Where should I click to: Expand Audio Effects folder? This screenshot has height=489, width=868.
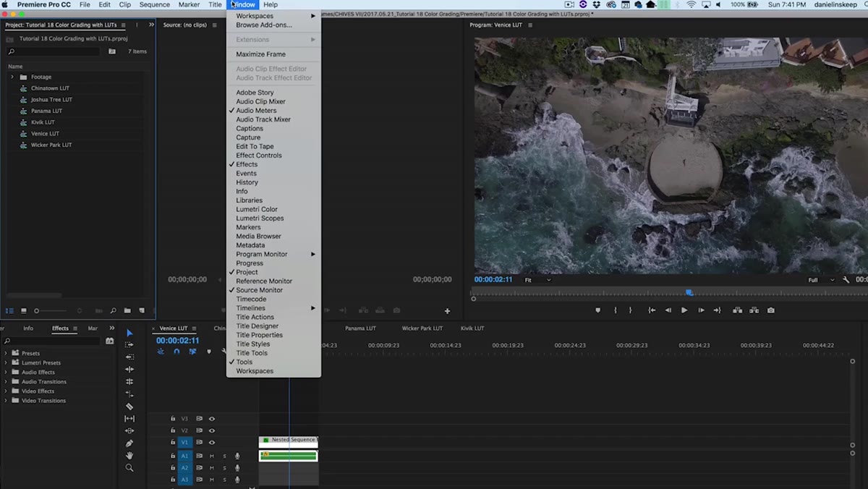pos(6,373)
